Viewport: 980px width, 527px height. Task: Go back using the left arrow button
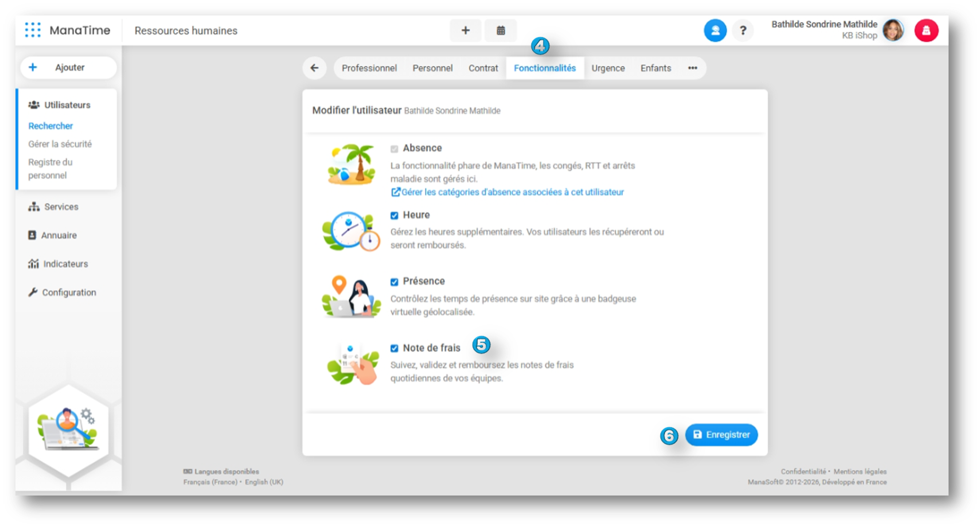coord(315,68)
